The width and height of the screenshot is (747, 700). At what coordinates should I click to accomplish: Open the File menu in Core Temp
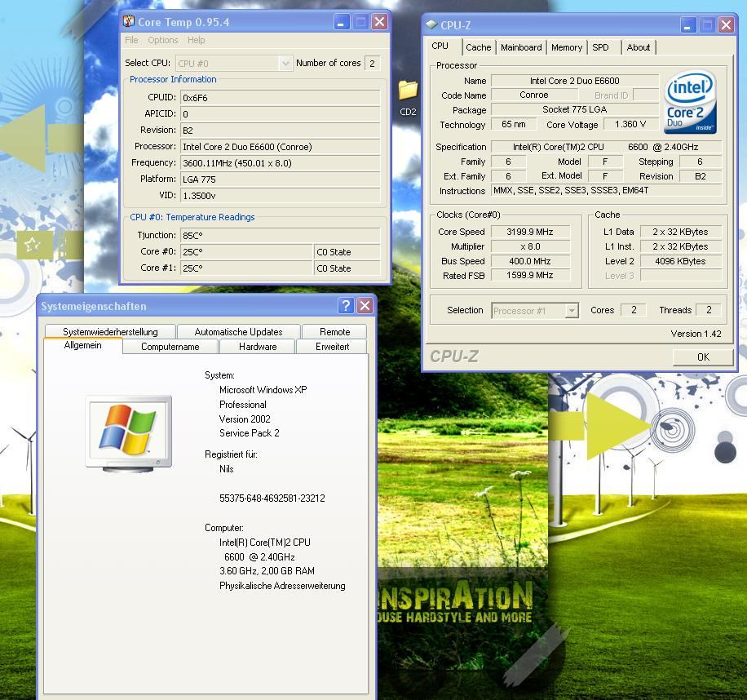[x=131, y=40]
